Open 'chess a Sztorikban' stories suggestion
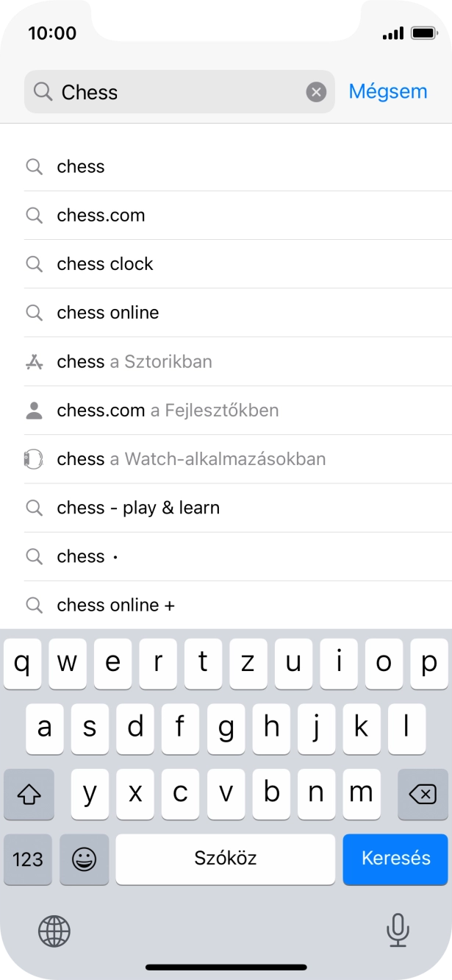 pyautogui.click(x=134, y=362)
